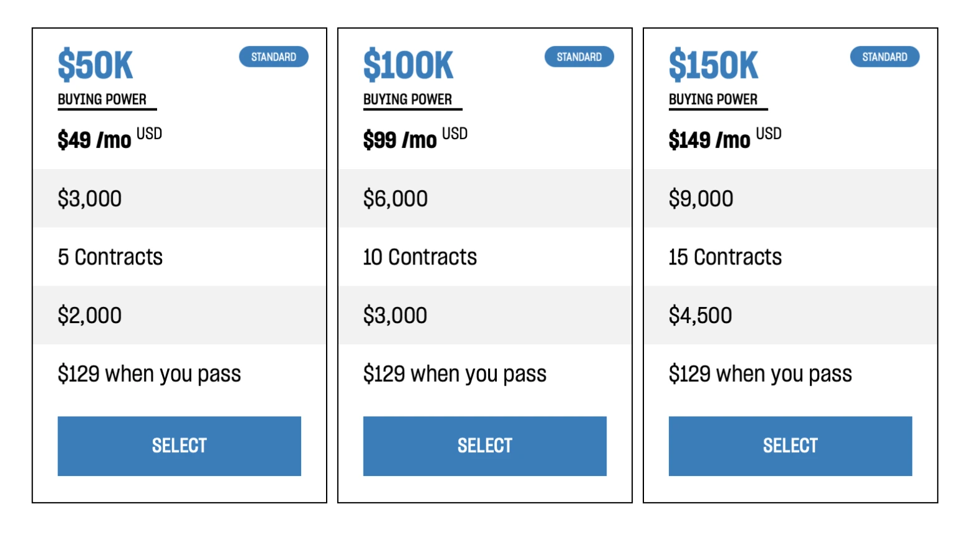Click the $9,000 row in the $150K plan
980x534 pixels.
pyautogui.click(x=701, y=199)
